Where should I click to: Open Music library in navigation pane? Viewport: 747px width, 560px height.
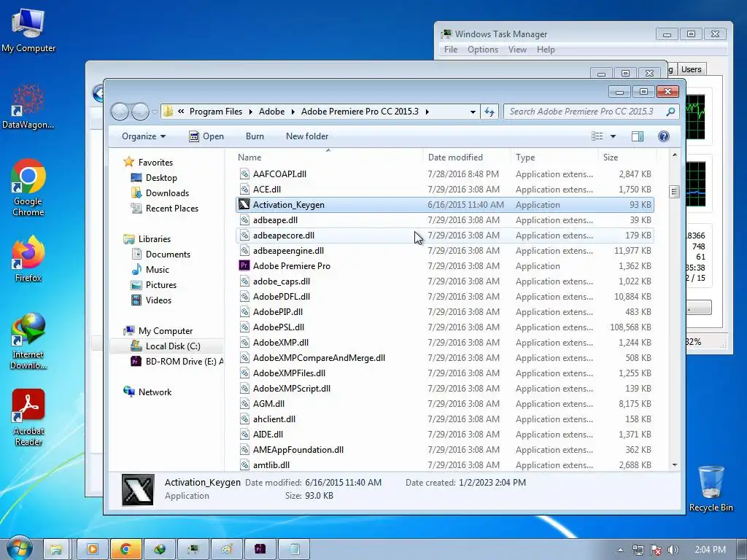pos(150,270)
